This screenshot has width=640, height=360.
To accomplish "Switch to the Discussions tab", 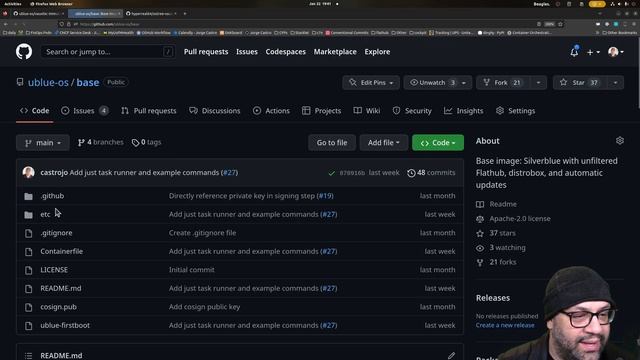I will pos(215,111).
